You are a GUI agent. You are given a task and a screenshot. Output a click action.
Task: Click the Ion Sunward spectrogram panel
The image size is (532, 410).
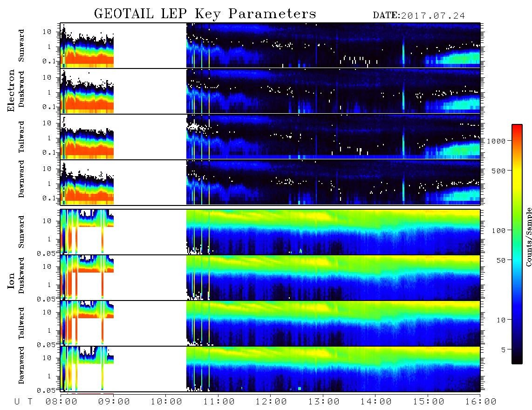pyautogui.click(x=270, y=232)
